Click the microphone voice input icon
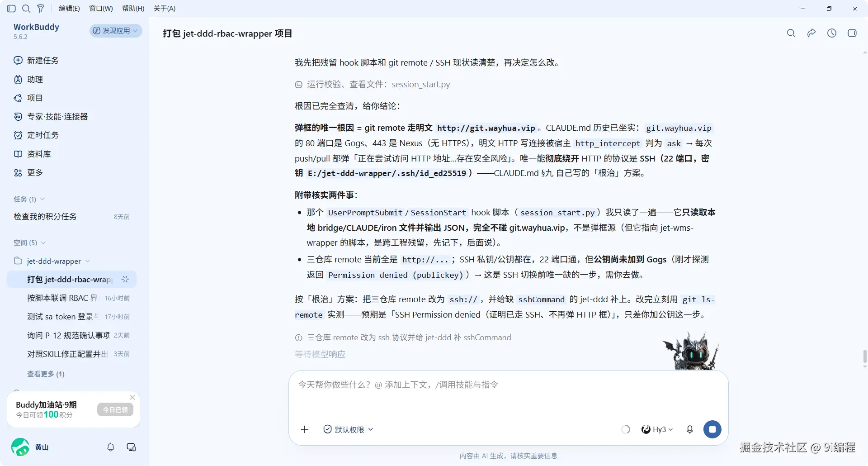The width and height of the screenshot is (868, 466). point(689,429)
